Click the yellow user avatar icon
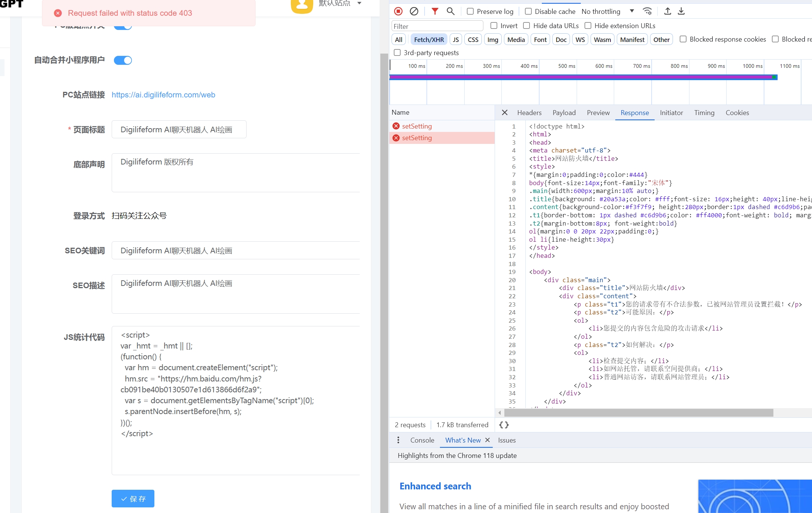The width and height of the screenshot is (812, 513). pyautogui.click(x=302, y=5)
